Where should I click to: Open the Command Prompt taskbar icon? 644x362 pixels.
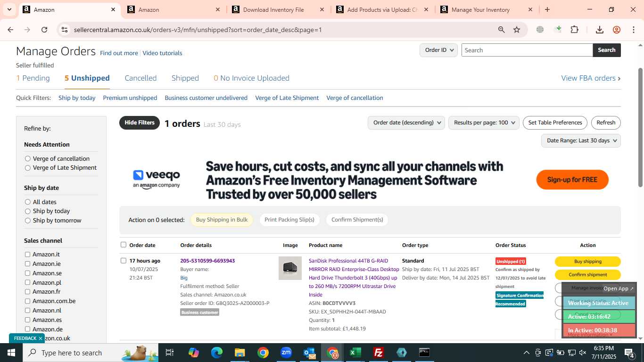(x=424, y=353)
